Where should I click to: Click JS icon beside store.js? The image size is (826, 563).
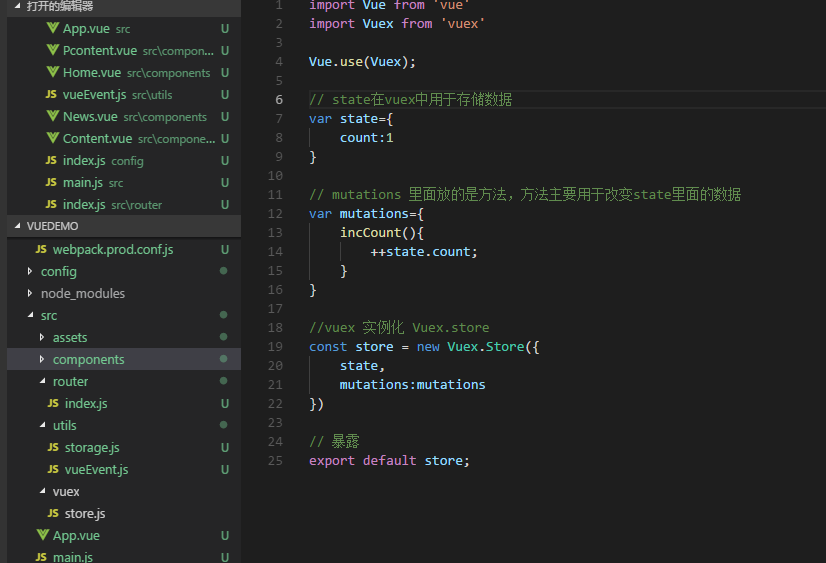click(x=53, y=513)
